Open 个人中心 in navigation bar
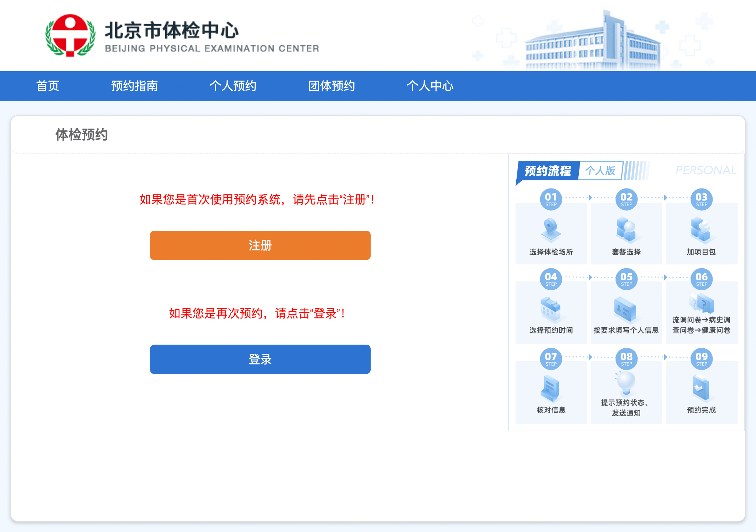 [x=430, y=86]
